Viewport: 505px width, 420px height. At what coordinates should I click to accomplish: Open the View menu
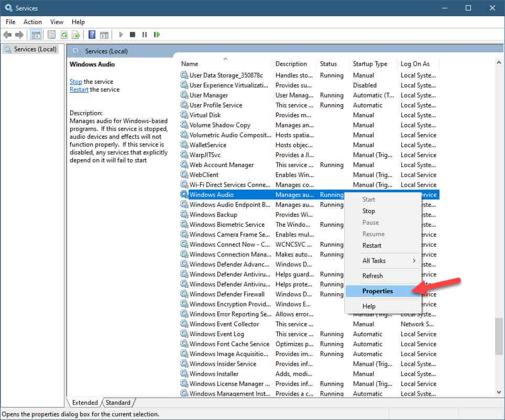tap(57, 22)
